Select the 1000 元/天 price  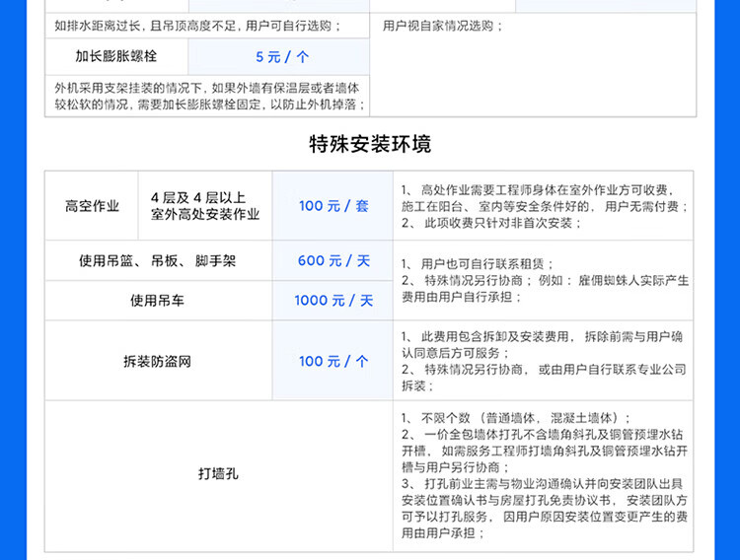click(333, 301)
